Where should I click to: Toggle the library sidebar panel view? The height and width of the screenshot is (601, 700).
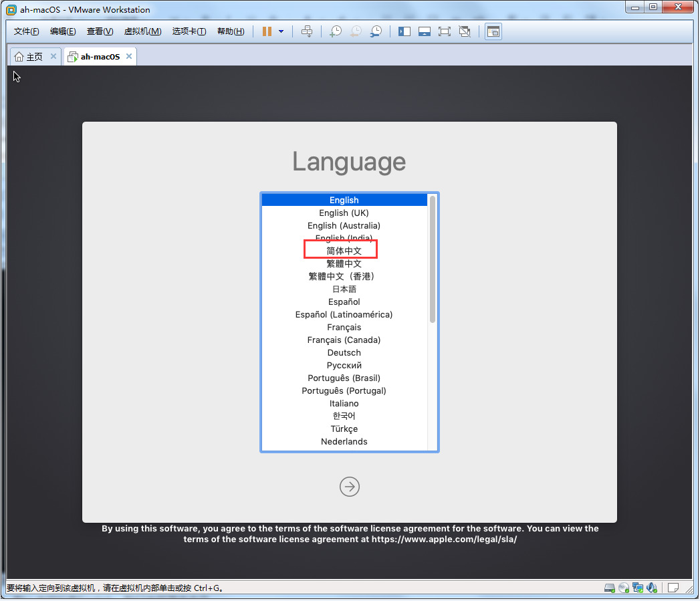pos(404,31)
